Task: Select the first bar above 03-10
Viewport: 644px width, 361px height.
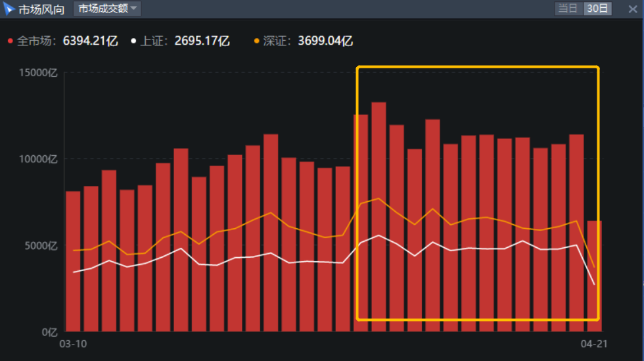Action: click(73, 261)
